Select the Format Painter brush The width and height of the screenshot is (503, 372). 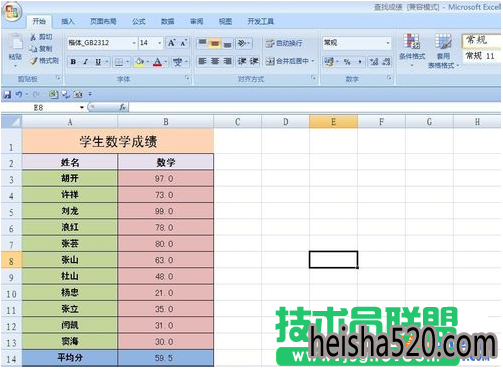pos(34,61)
